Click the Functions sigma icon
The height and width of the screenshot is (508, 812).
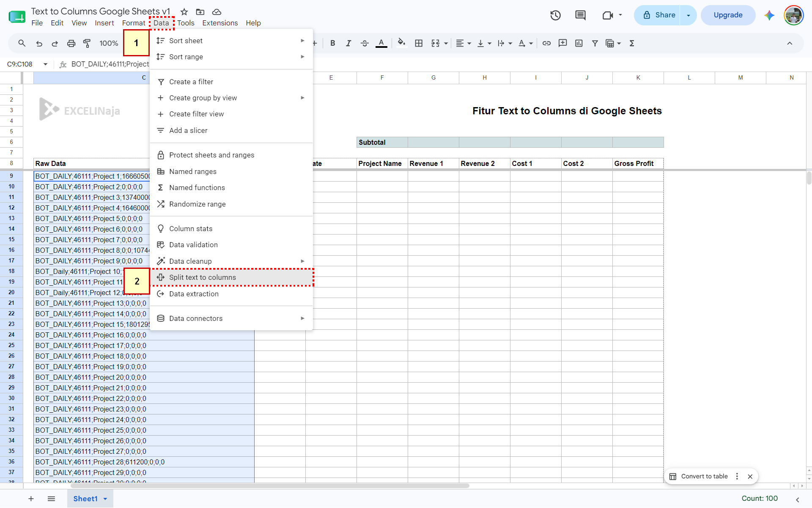click(x=632, y=43)
